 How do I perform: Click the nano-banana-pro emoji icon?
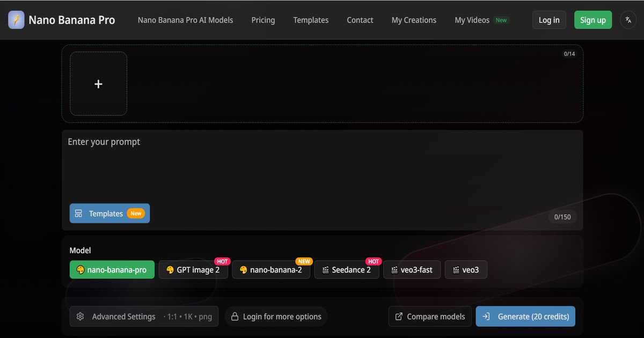tap(80, 270)
